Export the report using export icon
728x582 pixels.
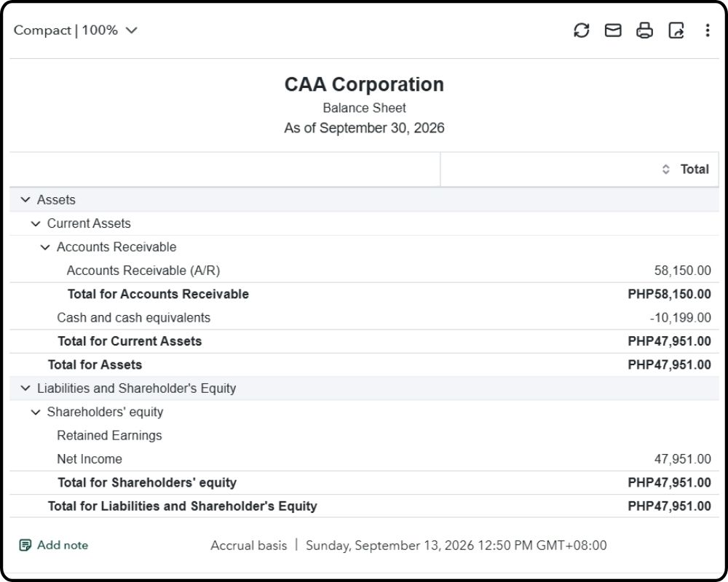676,30
